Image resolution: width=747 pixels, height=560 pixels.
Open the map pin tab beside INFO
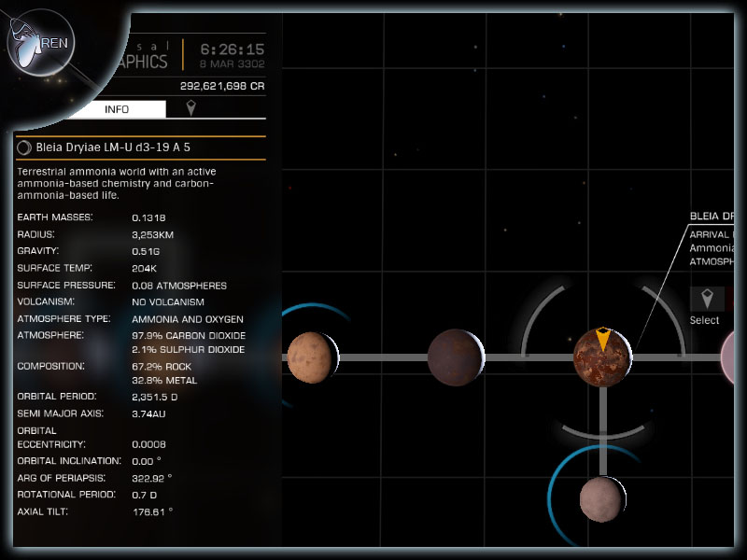tap(191, 108)
